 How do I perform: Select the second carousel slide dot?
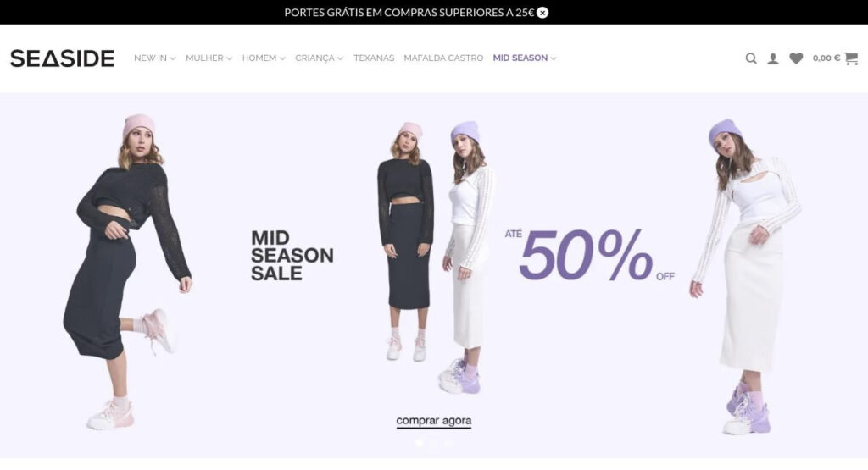(433, 443)
